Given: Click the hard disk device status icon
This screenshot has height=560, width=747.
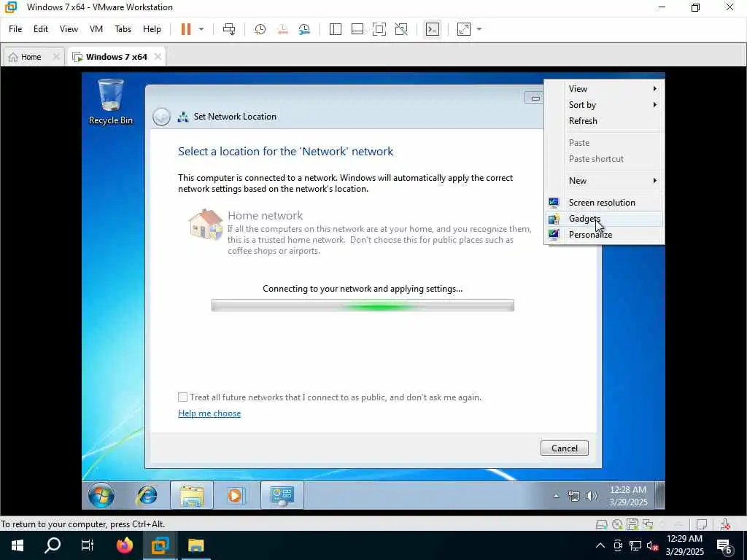Looking at the screenshot, I should (x=602, y=524).
